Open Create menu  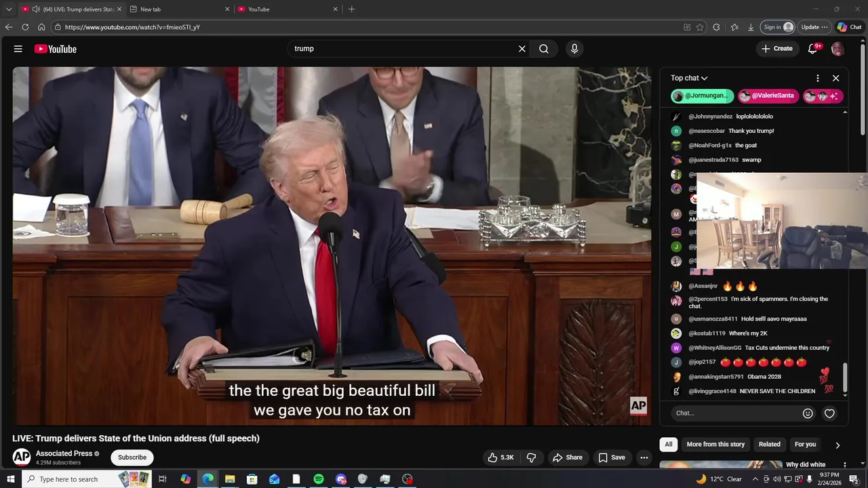click(777, 49)
